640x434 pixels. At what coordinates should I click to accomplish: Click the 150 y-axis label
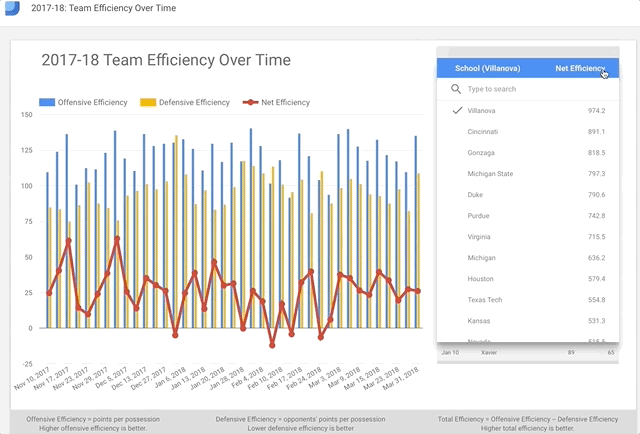click(x=27, y=115)
